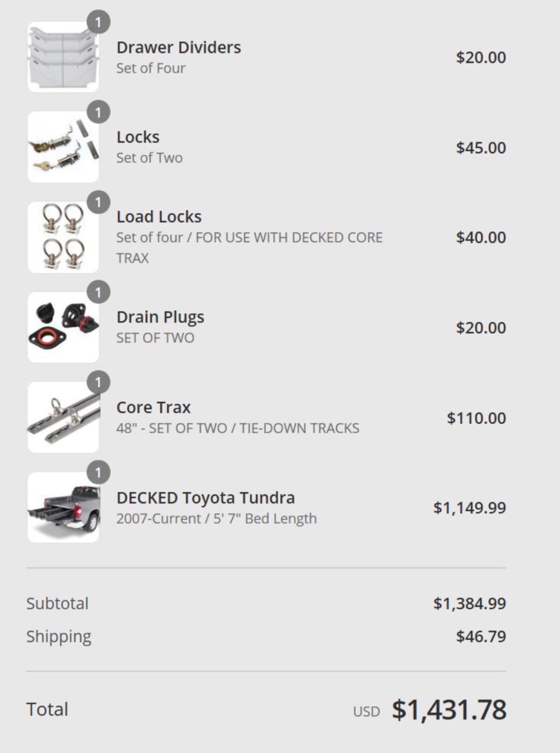
Task: Click the quantity badge on Core Trax
Action: (98, 383)
